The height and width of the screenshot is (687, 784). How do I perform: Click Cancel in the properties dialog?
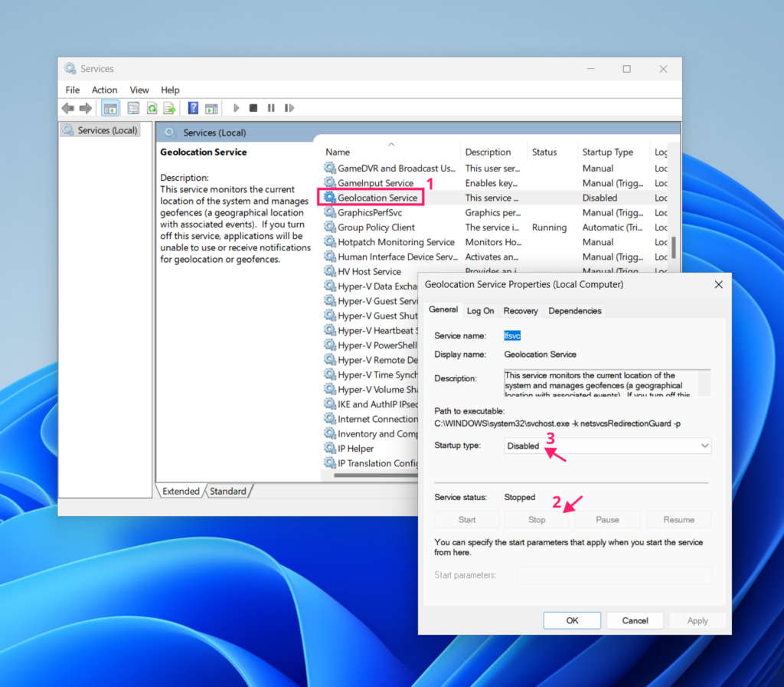[635, 620]
